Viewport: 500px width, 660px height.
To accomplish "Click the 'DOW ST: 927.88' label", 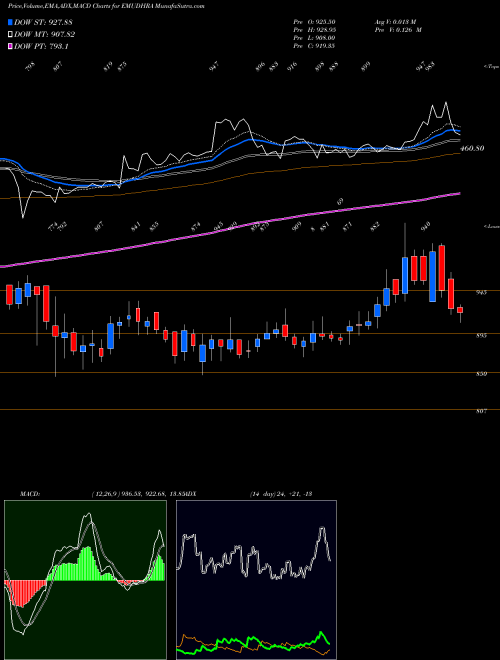I will click(x=44, y=22).
